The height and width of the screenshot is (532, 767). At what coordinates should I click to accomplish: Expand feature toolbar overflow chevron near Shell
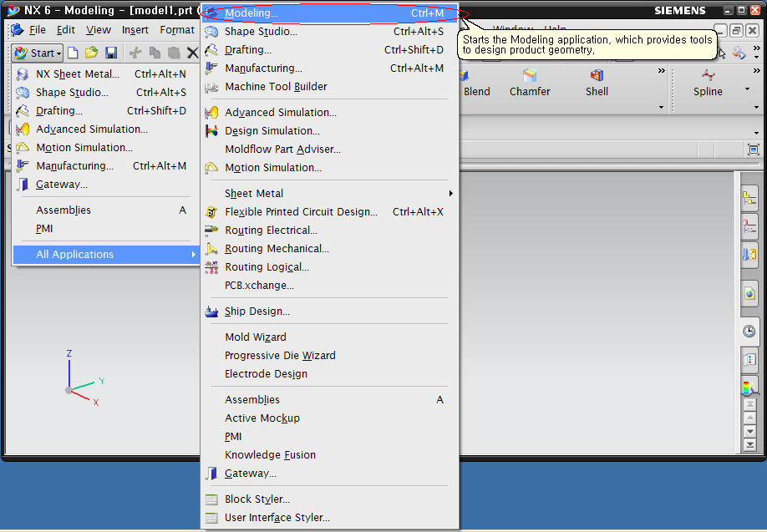[x=662, y=71]
